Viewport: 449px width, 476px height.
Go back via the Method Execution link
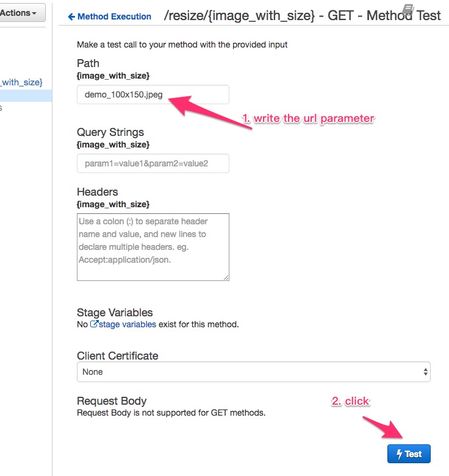pos(114,17)
